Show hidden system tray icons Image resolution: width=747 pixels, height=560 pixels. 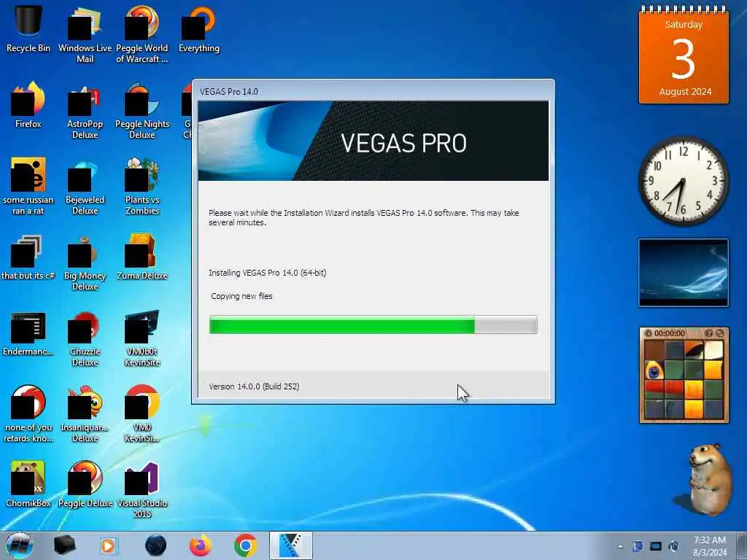[620, 546]
